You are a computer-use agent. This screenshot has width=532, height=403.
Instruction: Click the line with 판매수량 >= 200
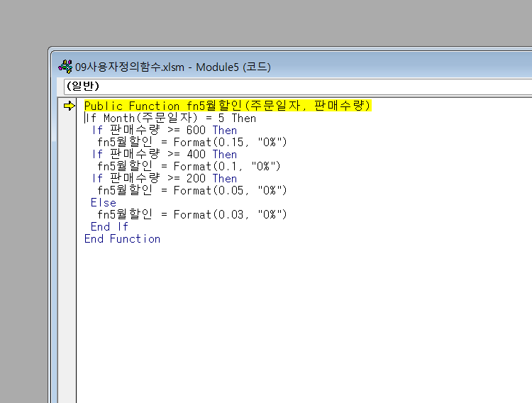point(165,179)
